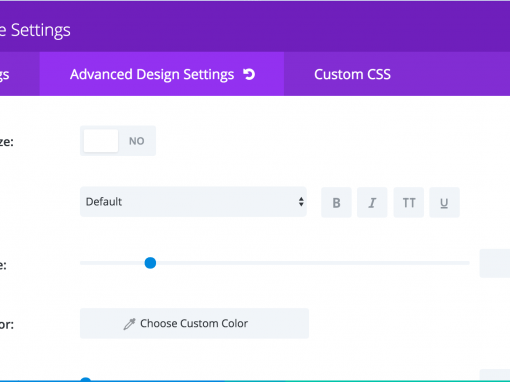
Task: Toggle the NO switch on
Action: click(x=118, y=141)
